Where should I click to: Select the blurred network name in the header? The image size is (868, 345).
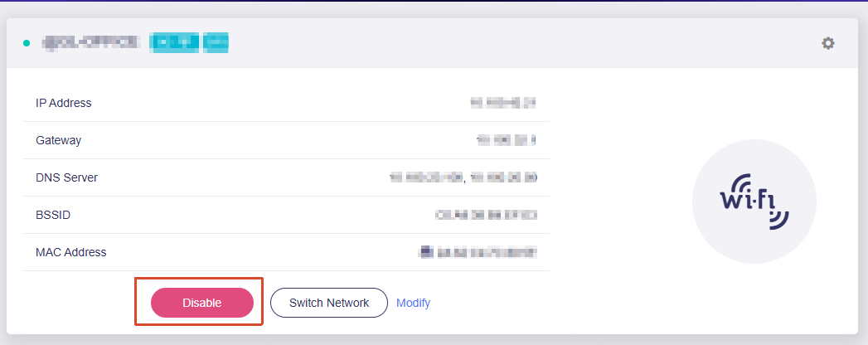click(x=91, y=42)
